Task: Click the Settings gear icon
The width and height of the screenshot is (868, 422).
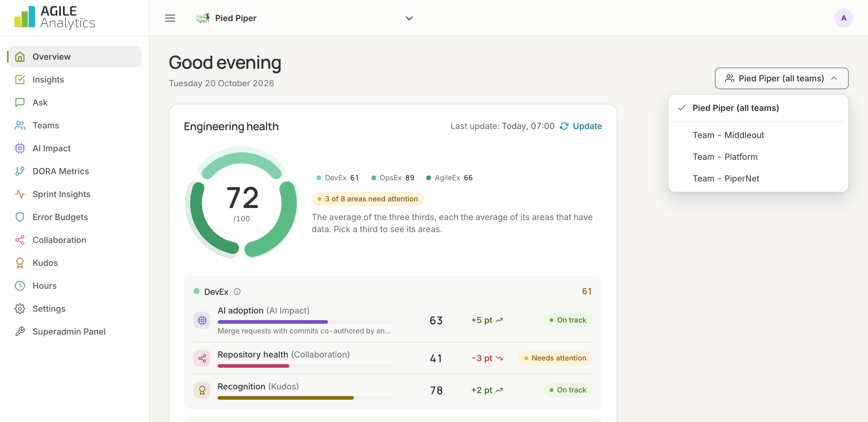Action: 20,309
